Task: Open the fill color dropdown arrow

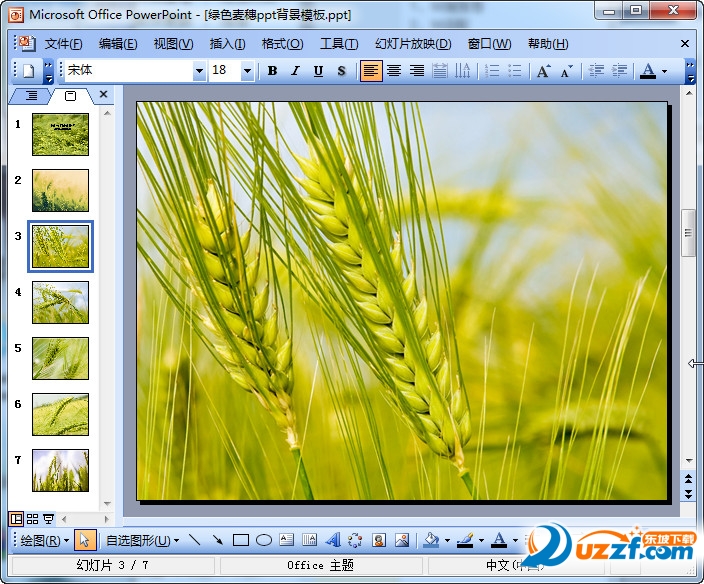Action: [447, 540]
